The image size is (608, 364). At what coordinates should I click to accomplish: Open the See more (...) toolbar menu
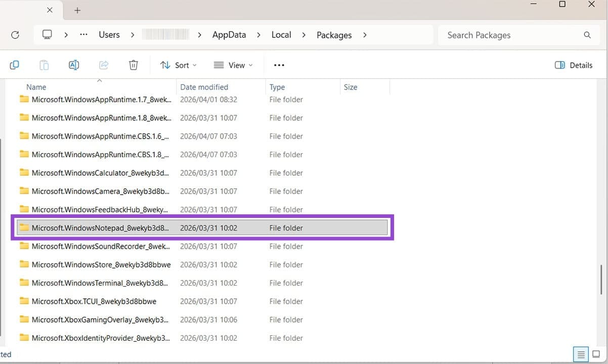[x=279, y=65]
